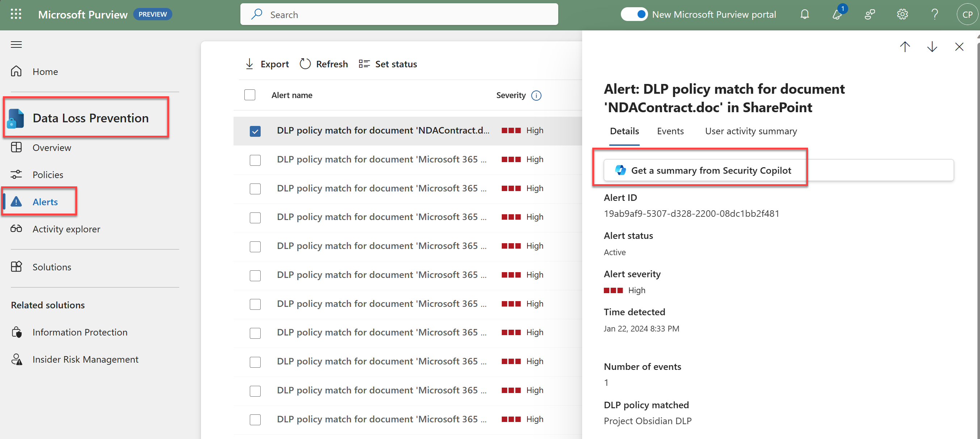The width and height of the screenshot is (980, 439).
Task: Switch to the Events tab
Action: pyautogui.click(x=670, y=131)
